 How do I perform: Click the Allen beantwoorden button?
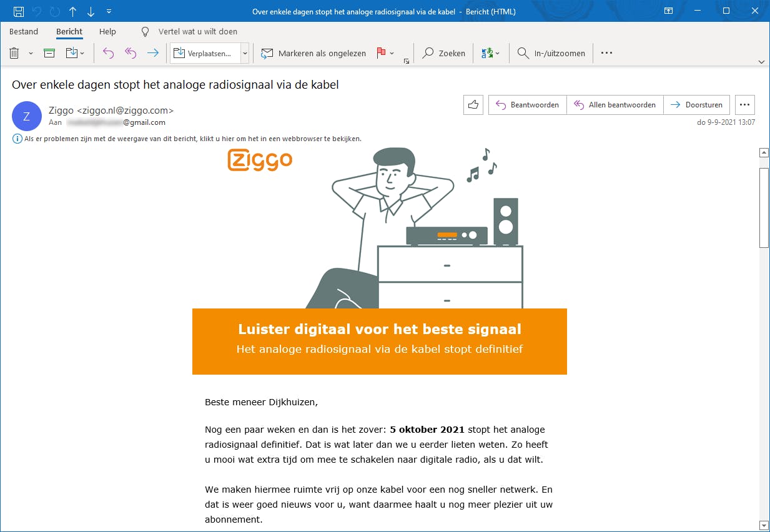615,105
